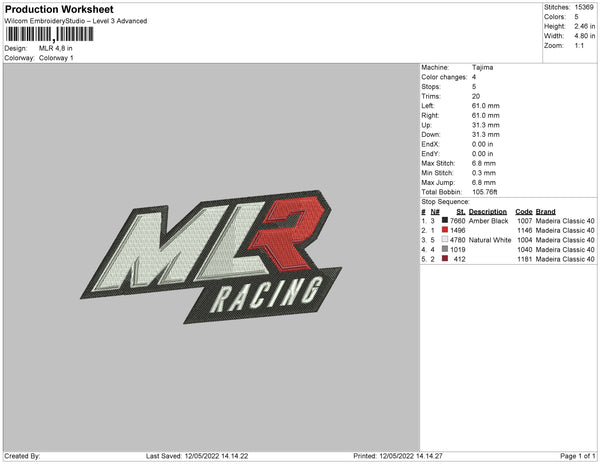Viewport: 600px width, 464px height.
Task: Click the Machine value Tajima
Action: pos(479,67)
